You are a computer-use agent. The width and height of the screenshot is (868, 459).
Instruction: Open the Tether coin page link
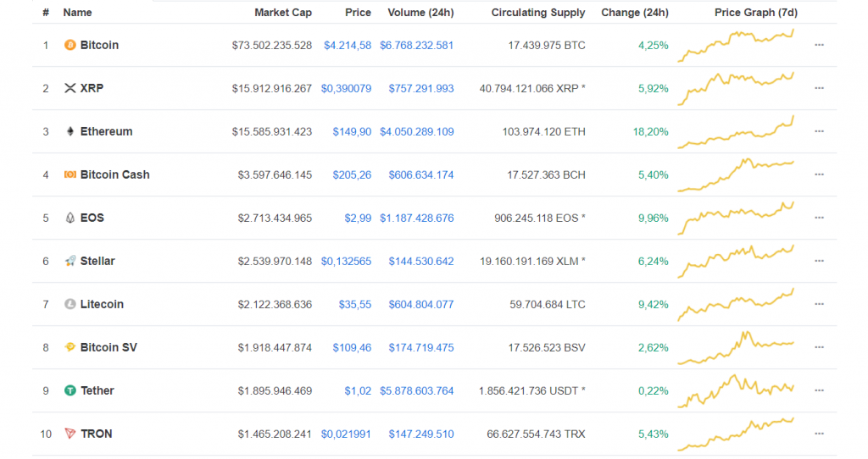97,390
